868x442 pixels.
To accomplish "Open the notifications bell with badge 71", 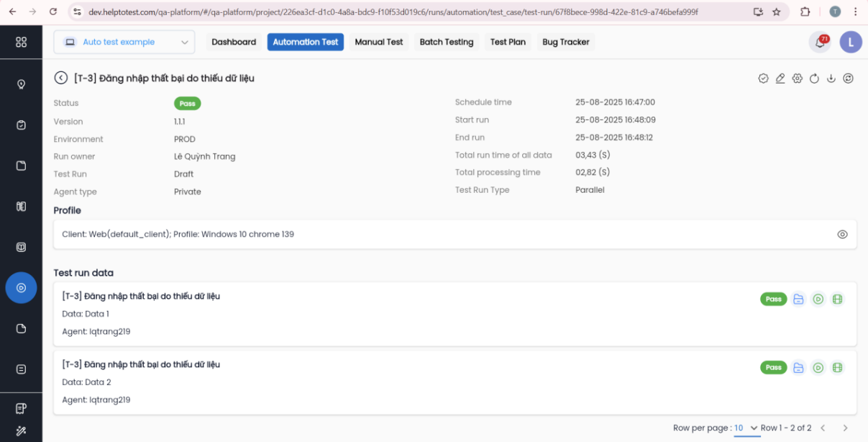I will click(x=820, y=42).
